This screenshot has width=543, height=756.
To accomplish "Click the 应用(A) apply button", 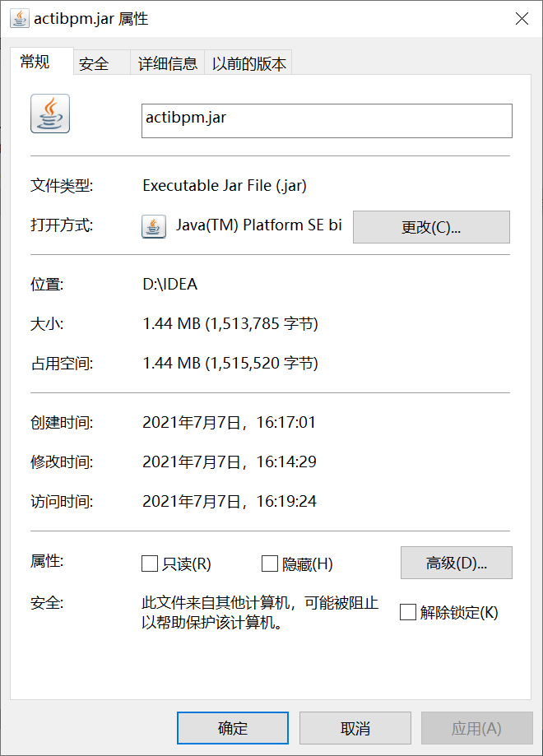I will point(476,728).
